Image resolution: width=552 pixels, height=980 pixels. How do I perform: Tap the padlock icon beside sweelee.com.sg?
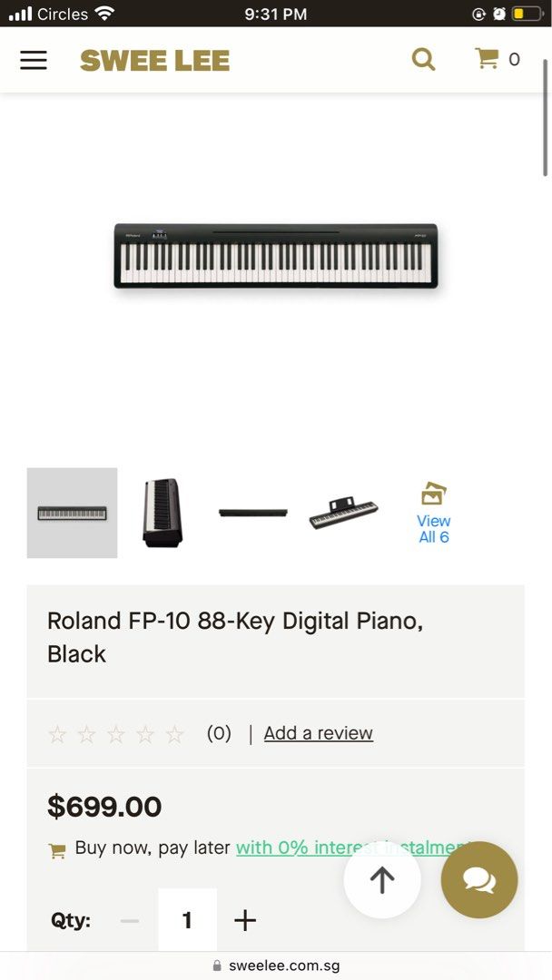216,965
